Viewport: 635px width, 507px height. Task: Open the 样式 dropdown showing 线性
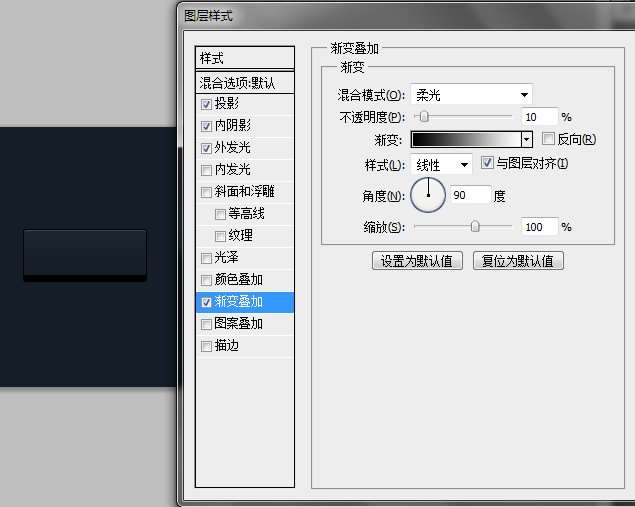tap(441, 164)
